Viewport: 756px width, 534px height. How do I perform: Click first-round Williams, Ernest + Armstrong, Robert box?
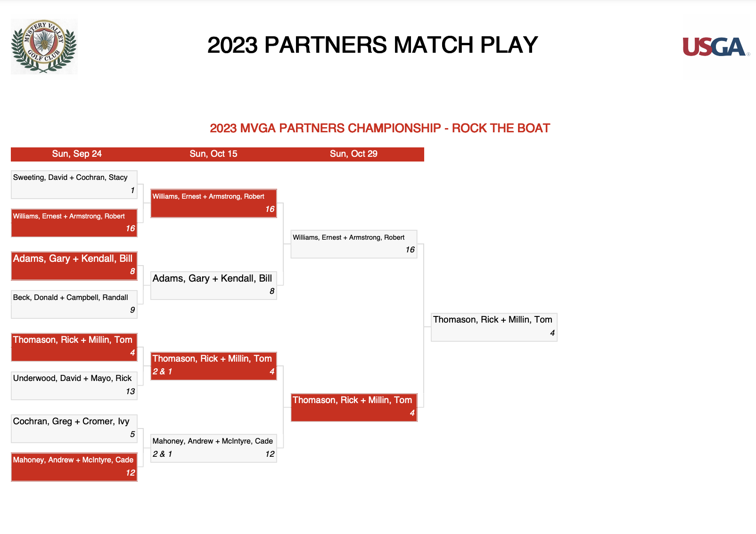[x=74, y=223]
